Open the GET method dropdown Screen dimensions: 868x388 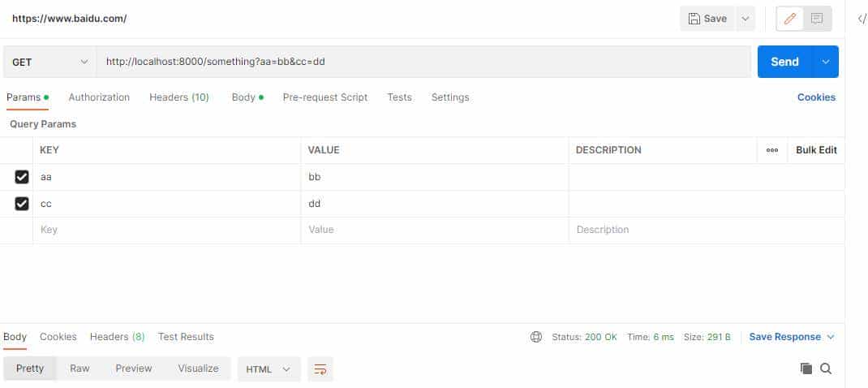(x=50, y=62)
